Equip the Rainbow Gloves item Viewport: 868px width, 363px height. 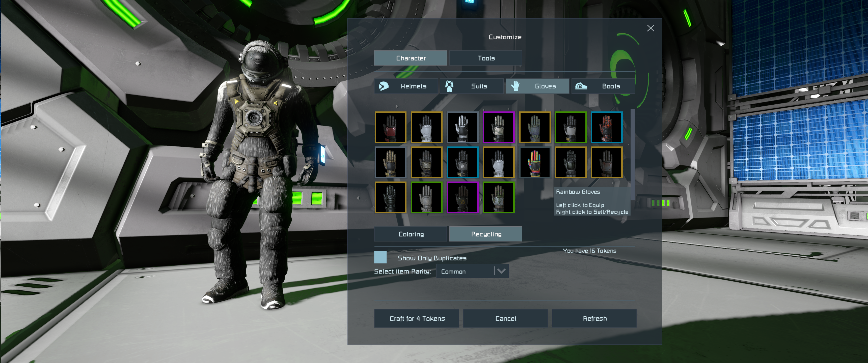click(x=534, y=163)
